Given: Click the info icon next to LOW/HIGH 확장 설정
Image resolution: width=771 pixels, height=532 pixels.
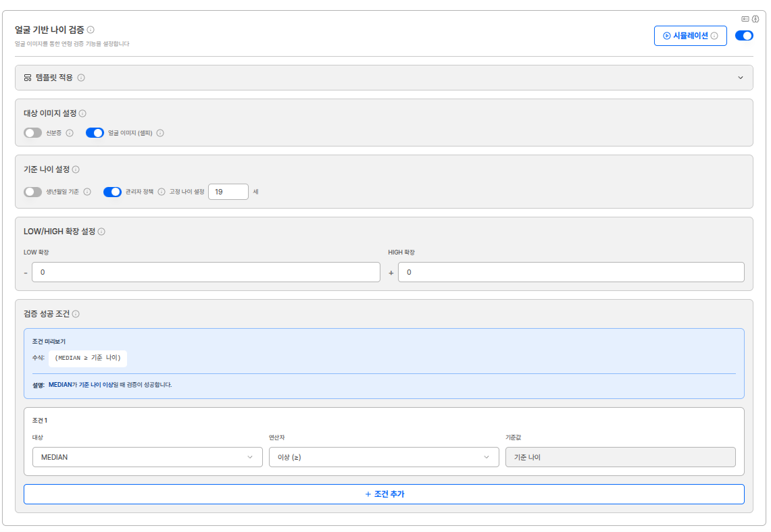Looking at the screenshot, I should point(101,232).
